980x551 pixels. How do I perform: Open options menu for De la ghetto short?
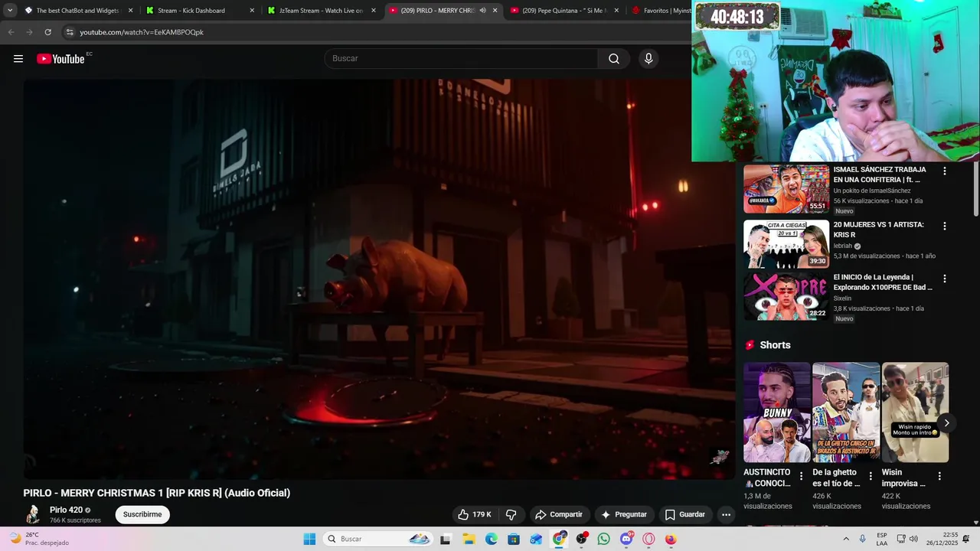(x=871, y=476)
